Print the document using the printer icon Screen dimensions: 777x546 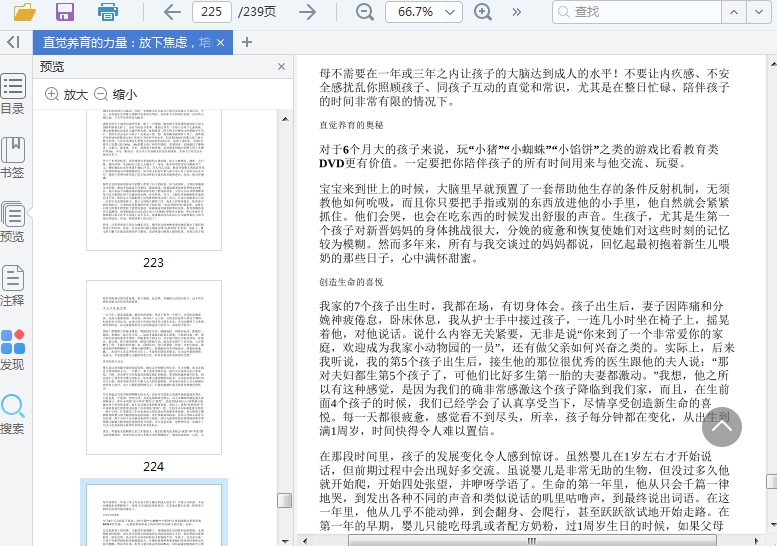108,12
